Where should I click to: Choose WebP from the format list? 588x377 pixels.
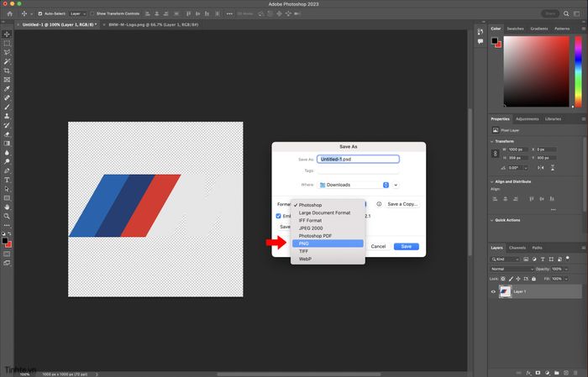coord(328,259)
